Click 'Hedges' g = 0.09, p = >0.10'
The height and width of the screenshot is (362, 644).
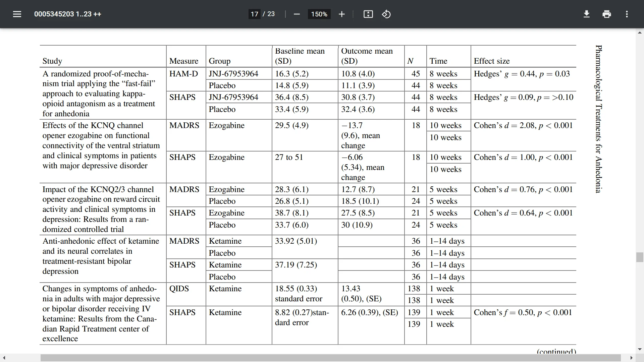(x=524, y=97)
